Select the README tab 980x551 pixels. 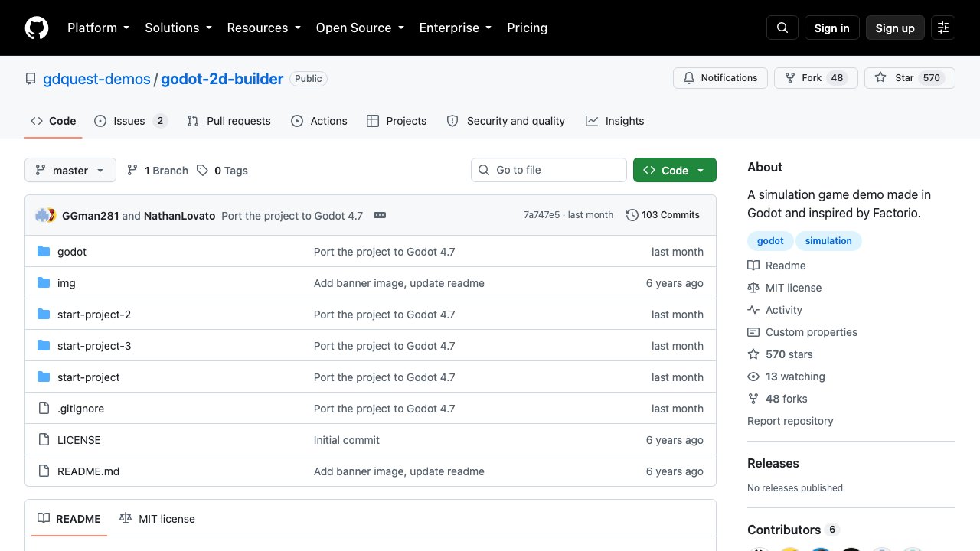70,519
